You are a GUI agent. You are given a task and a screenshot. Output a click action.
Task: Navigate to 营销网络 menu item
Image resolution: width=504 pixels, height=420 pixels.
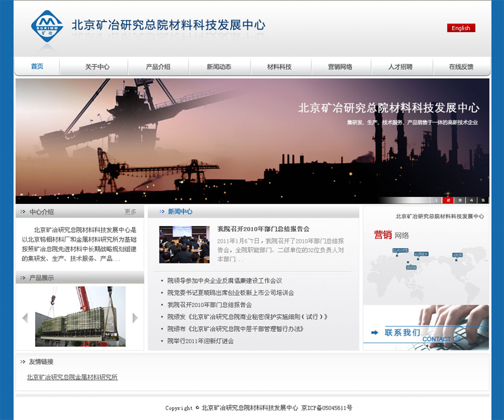[x=340, y=67]
